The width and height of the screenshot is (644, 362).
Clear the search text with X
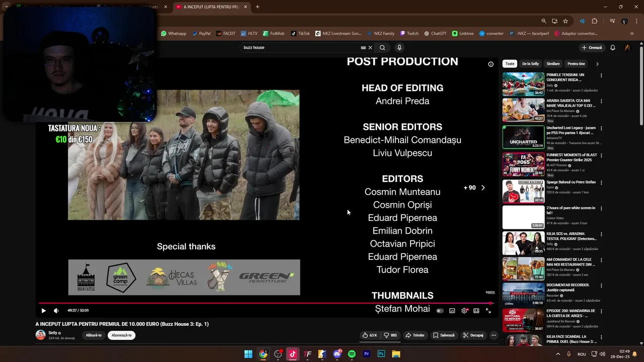pyautogui.click(x=370, y=48)
